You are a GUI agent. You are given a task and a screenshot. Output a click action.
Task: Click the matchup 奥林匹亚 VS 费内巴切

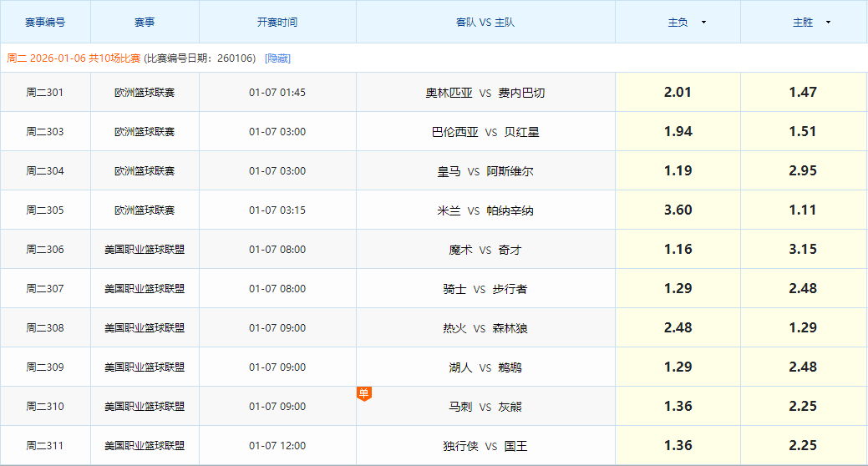485,93
